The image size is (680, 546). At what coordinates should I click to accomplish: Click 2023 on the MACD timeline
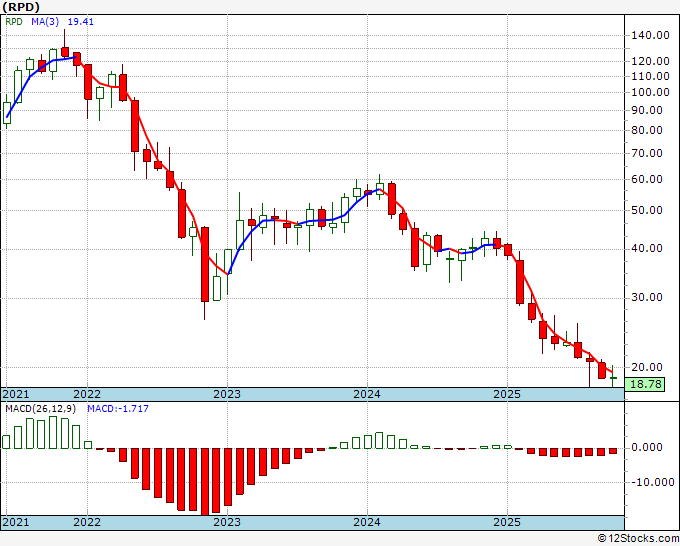227,522
